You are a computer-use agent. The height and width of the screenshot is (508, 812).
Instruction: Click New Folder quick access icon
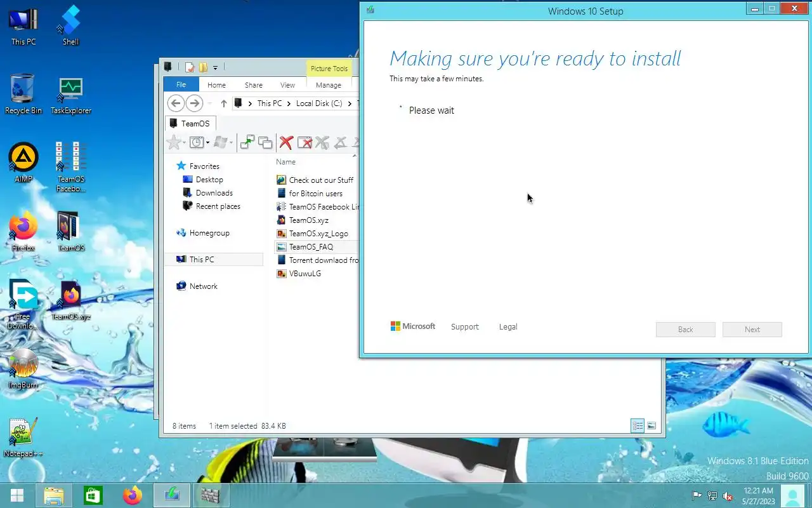[203, 67]
